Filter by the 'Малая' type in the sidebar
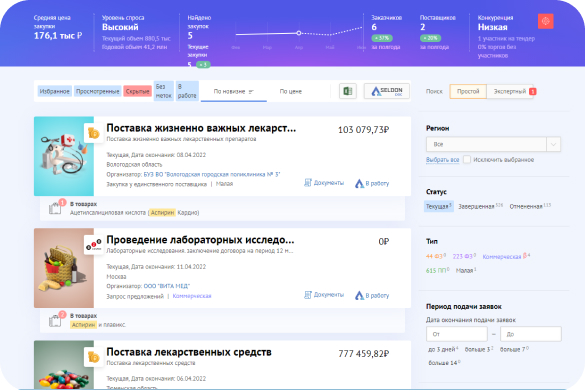Screen dimensions: 585x392 [466, 270]
